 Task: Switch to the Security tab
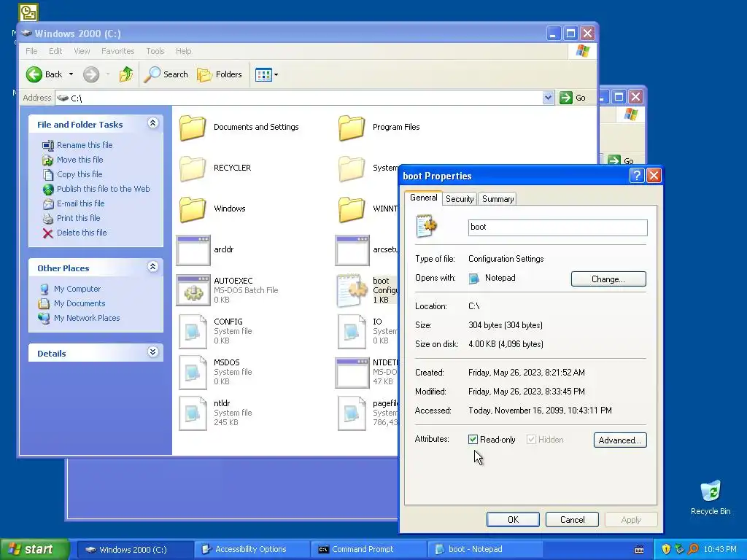click(x=460, y=199)
